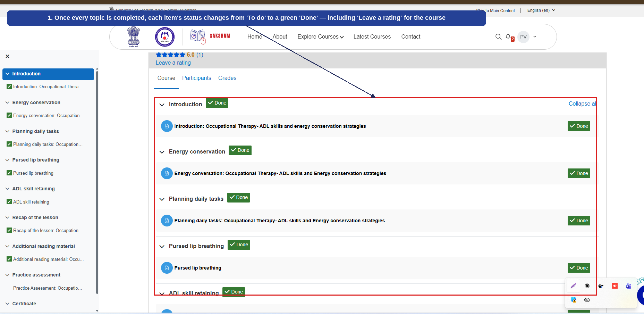Click the five-star course rating display
Viewport: 644px width, 314px height.
point(170,55)
